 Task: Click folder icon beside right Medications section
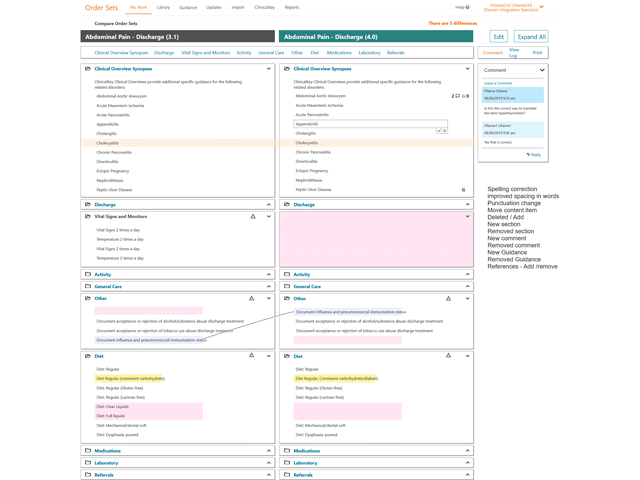point(287,451)
